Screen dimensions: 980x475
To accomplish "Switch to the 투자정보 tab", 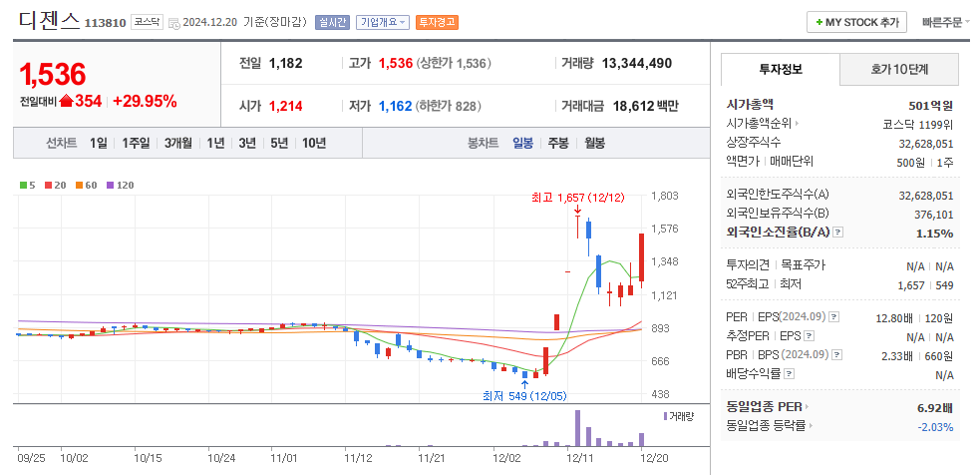I will click(780, 70).
